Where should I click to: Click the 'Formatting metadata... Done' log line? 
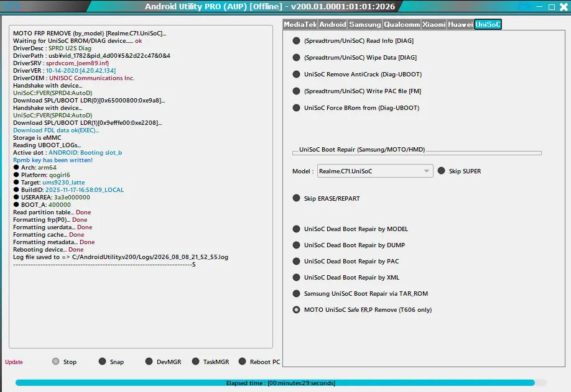pyautogui.click(x=54, y=242)
